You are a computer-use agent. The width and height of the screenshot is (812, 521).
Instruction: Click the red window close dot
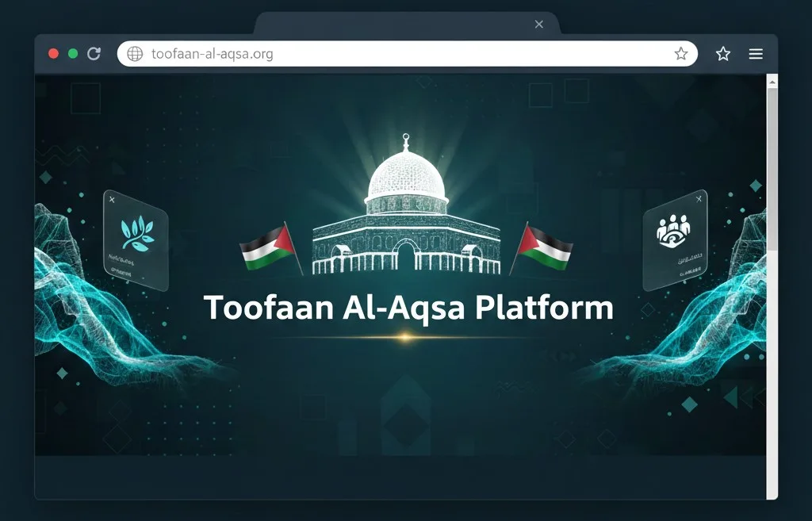[53, 53]
